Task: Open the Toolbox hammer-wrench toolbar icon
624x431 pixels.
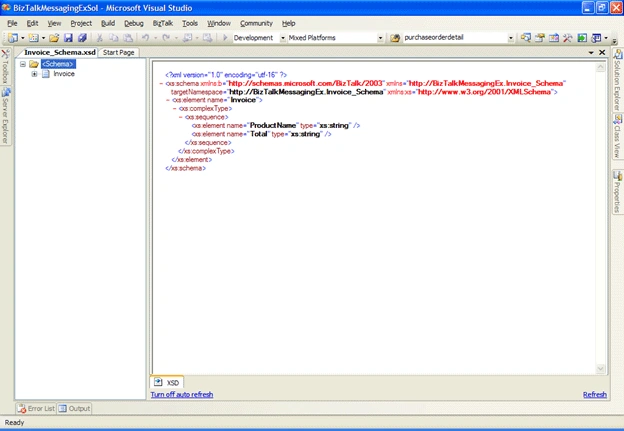Action: coord(567,38)
